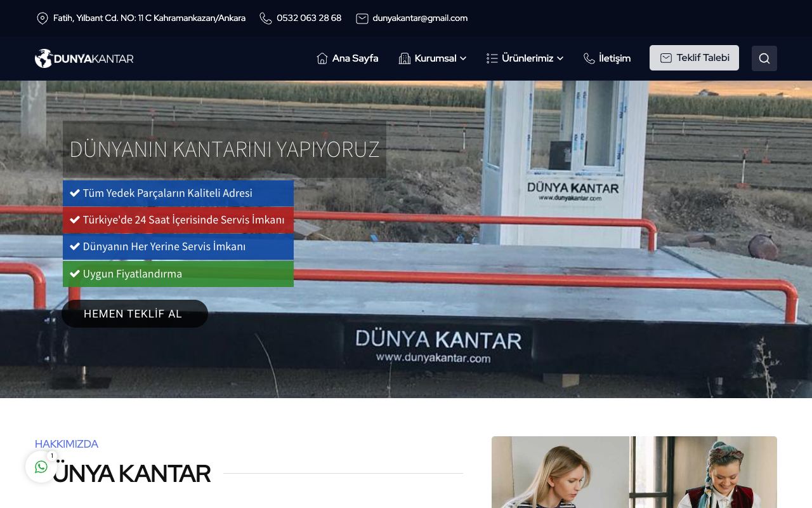812x508 pixels.
Task: Click the phone icon in top bar
Action: [266, 18]
